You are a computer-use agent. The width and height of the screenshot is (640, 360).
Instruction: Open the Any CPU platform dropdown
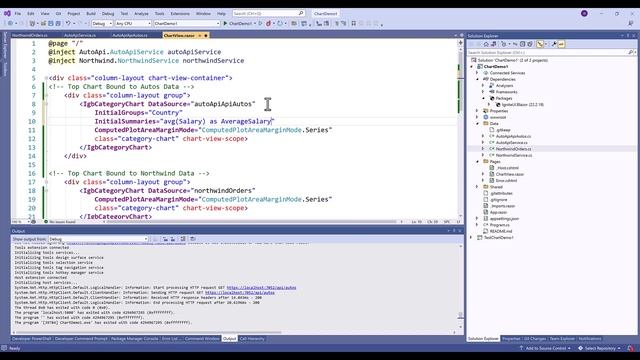coord(133,23)
